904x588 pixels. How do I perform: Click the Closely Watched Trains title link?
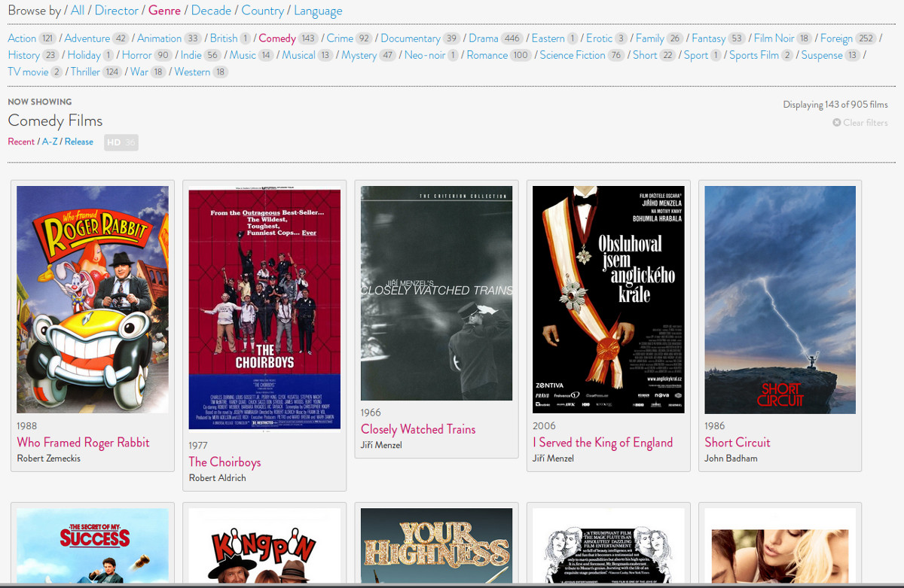(418, 429)
